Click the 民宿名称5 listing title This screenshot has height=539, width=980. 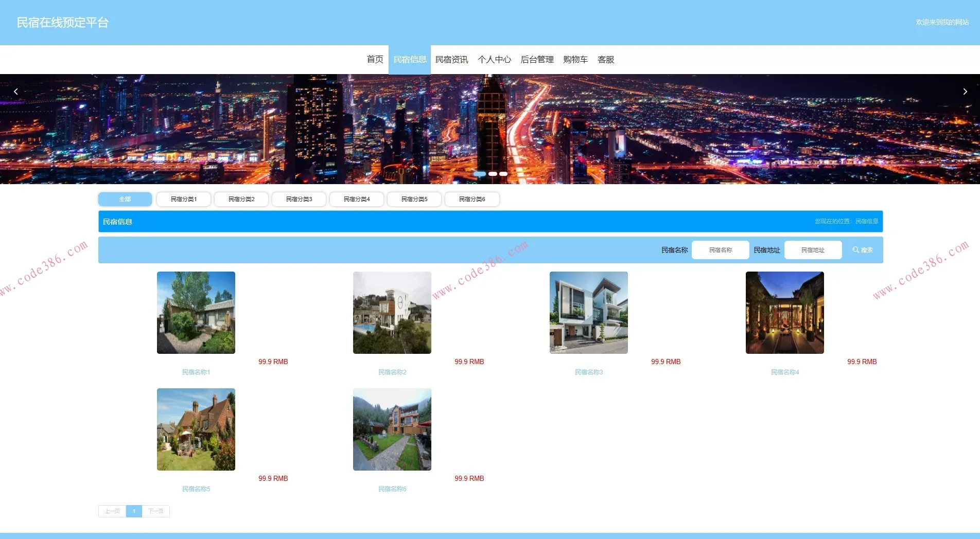196,489
